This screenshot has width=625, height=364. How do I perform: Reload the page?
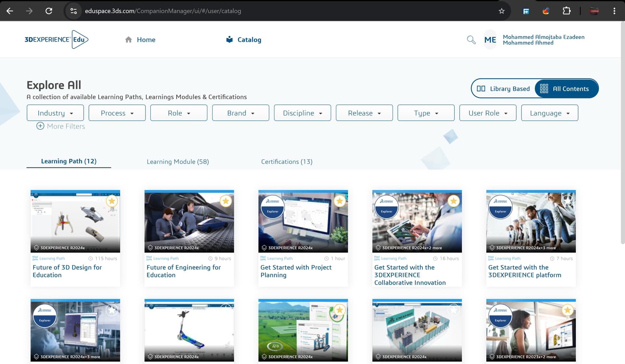tap(49, 11)
